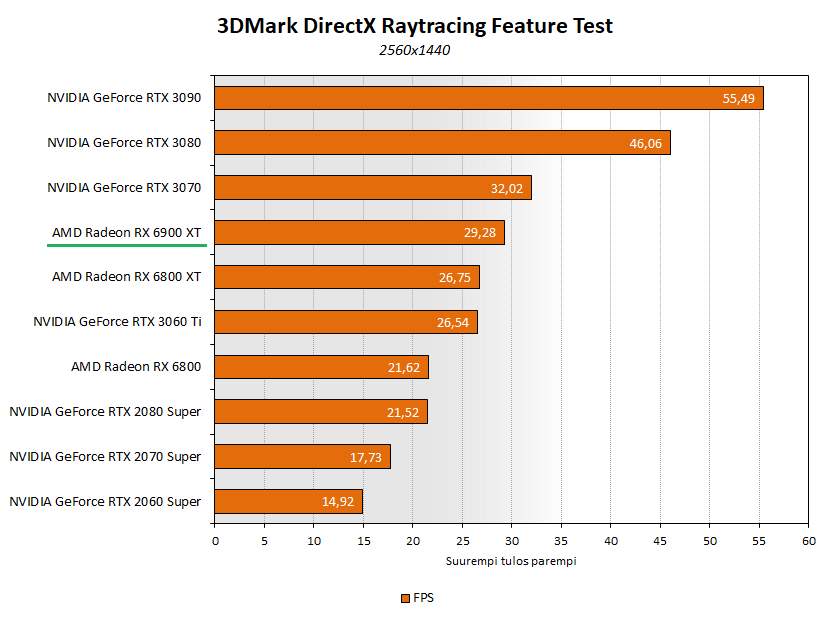Select the x-axis tick label '5'
The image size is (830, 620).
(264, 541)
